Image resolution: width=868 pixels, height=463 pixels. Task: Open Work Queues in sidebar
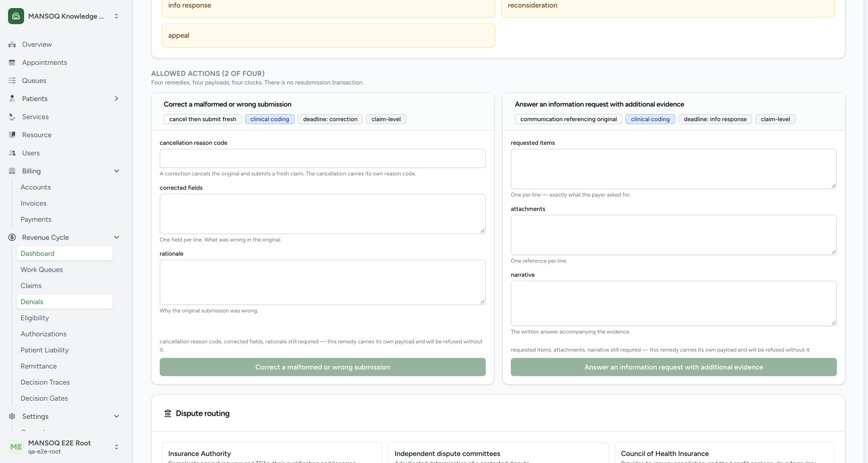click(x=64, y=269)
